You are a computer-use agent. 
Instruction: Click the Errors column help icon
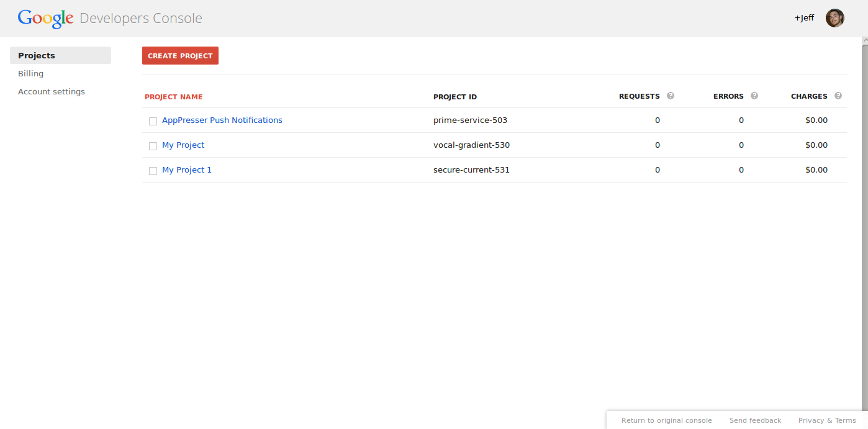[754, 96]
